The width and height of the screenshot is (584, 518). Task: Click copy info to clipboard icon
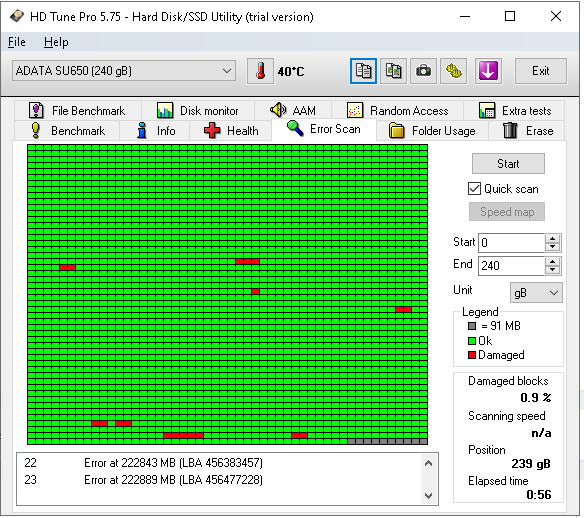tap(363, 71)
